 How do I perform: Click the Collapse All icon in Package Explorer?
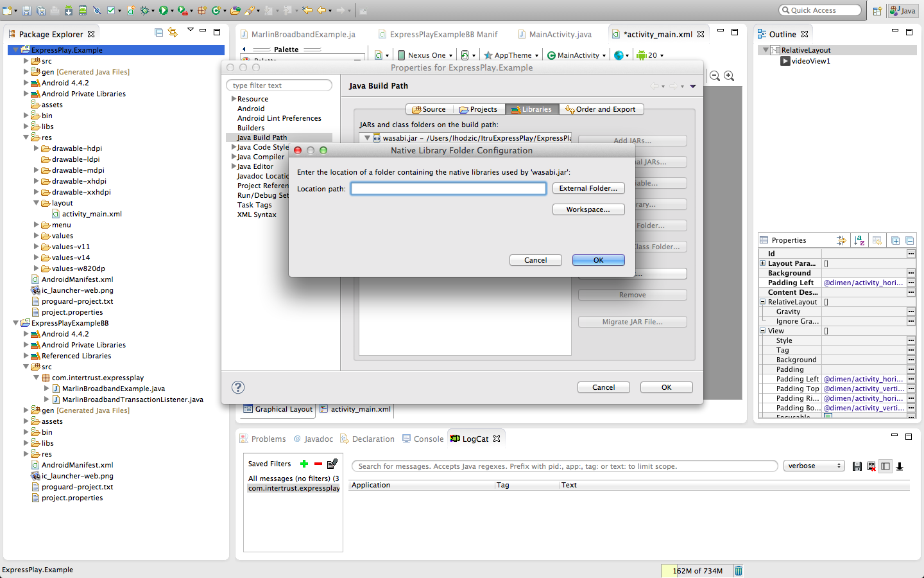(159, 33)
